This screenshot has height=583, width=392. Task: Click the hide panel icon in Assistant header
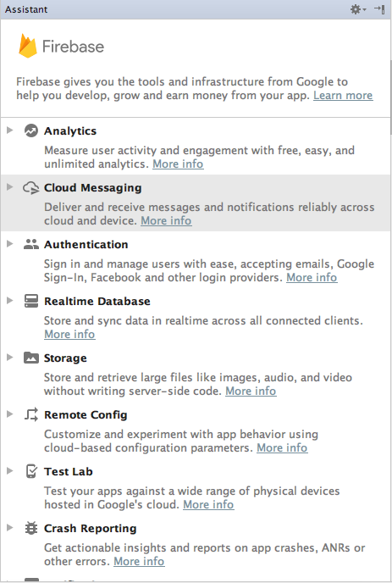[379, 9]
